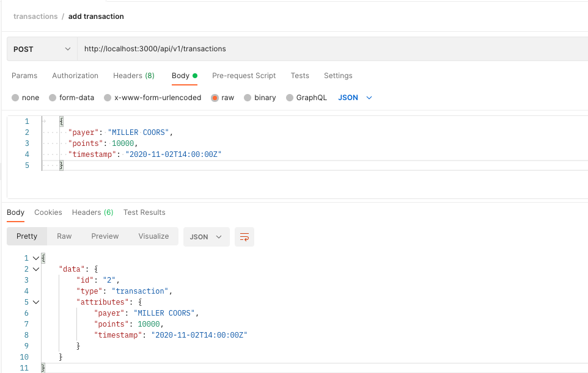Click the "transaction" type value in response

[x=140, y=291]
